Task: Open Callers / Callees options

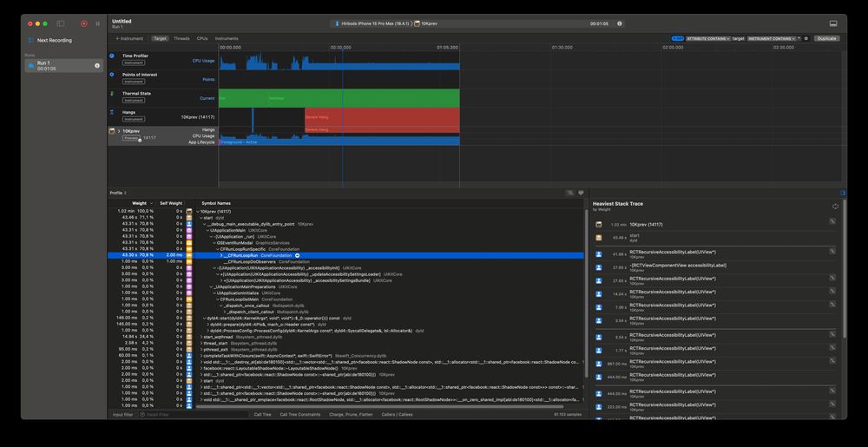Action: (x=397, y=414)
